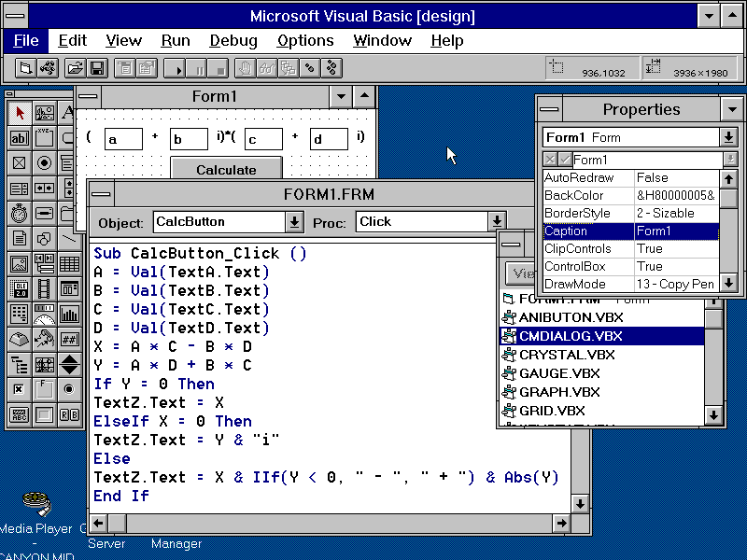Click the Open Project toolbar icon
This screenshot has width=747, height=560.
click(x=74, y=68)
